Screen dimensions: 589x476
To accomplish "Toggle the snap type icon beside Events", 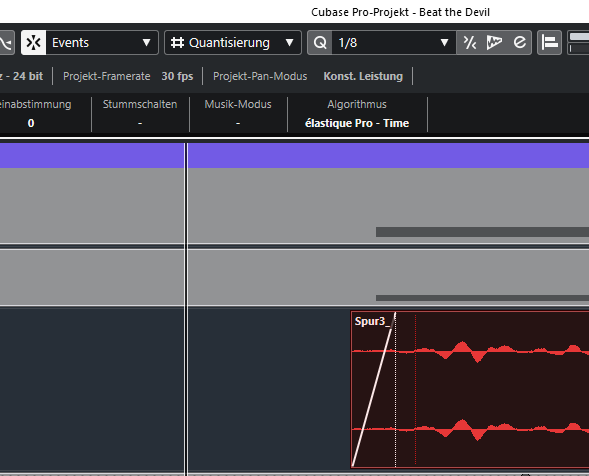I will coord(33,42).
